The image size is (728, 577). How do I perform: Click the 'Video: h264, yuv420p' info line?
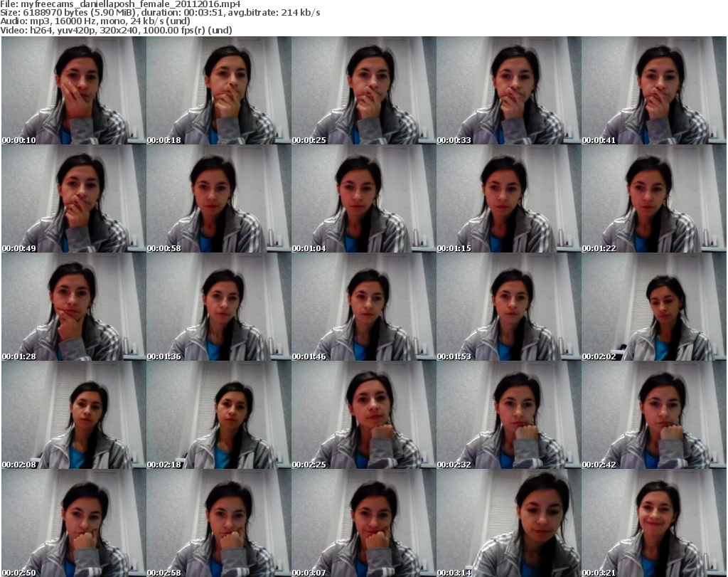[x=116, y=30]
